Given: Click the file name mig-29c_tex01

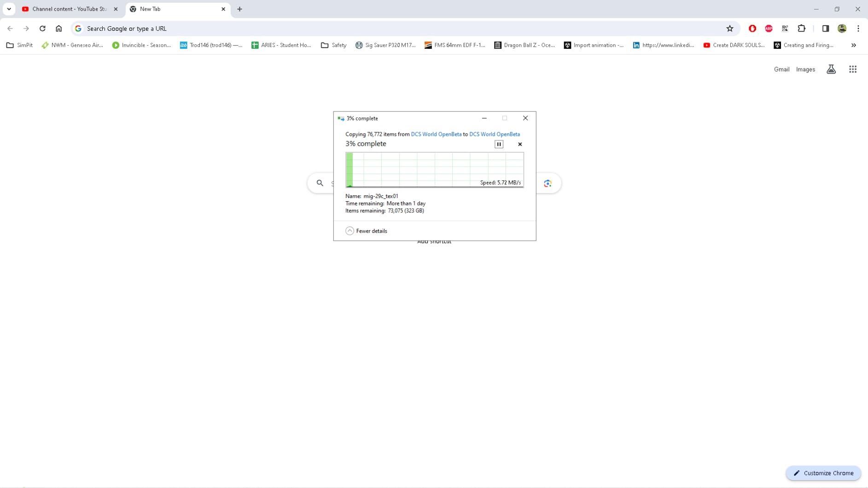Looking at the screenshot, I should click(x=381, y=196).
